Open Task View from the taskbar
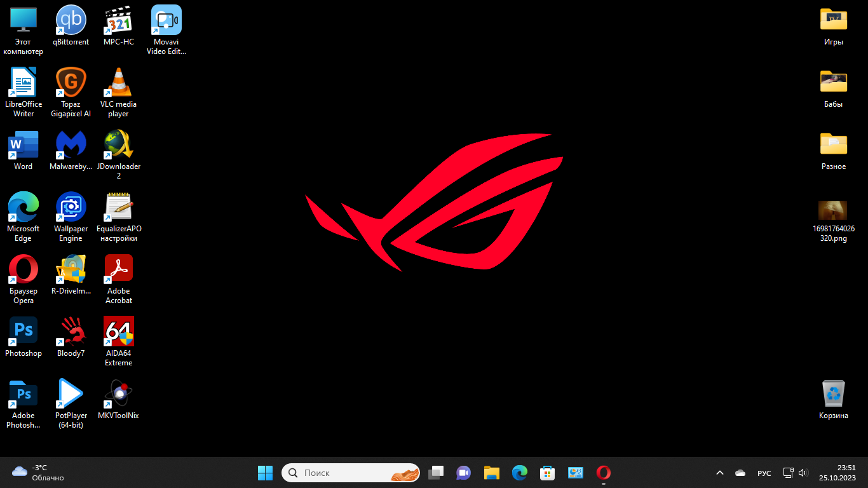Screen dimensions: 868x488 [436, 473]
